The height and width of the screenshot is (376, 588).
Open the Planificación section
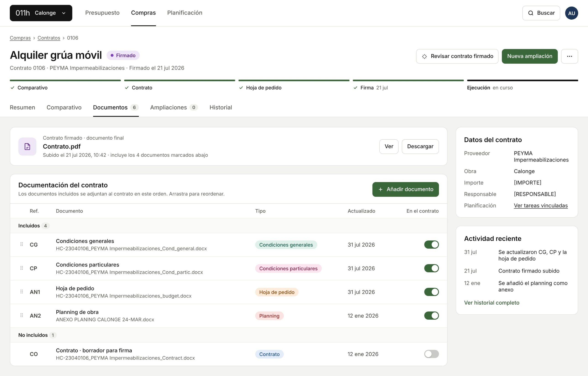pyautogui.click(x=185, y=13)
